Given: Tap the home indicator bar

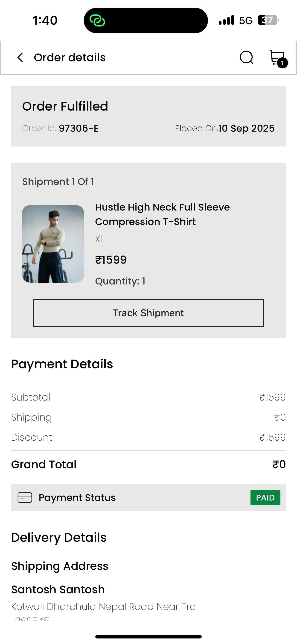Looking at the screenshot, I should point(148,636).
